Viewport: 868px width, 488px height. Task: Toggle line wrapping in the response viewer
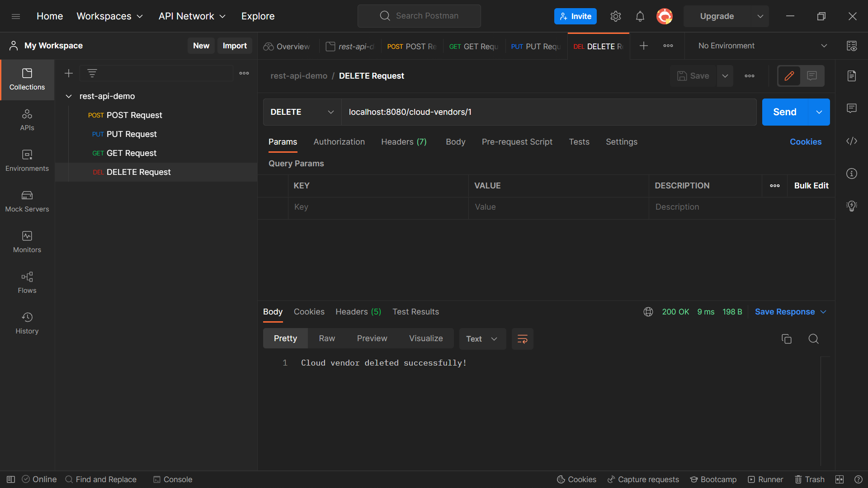tap(522, 338)
